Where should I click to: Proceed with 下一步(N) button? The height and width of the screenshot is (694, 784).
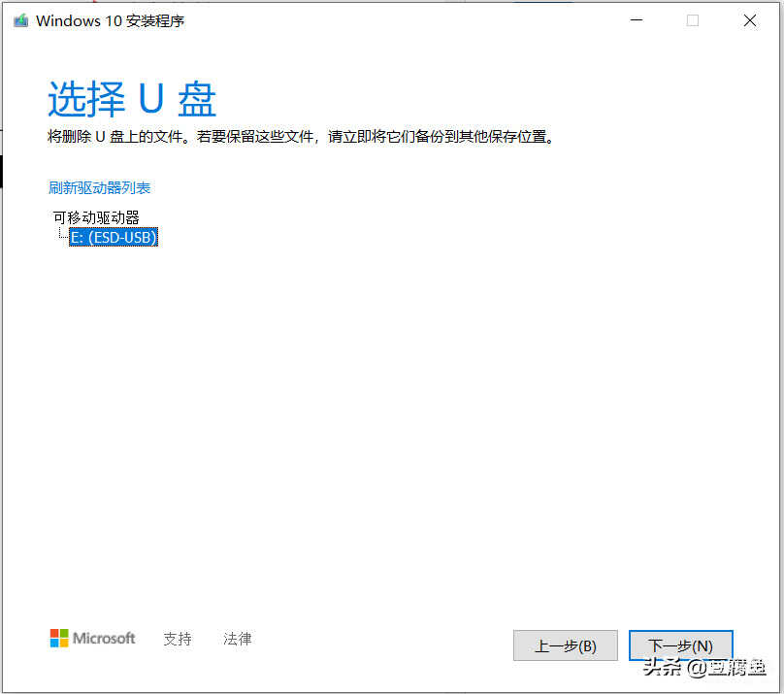point(680,645)
